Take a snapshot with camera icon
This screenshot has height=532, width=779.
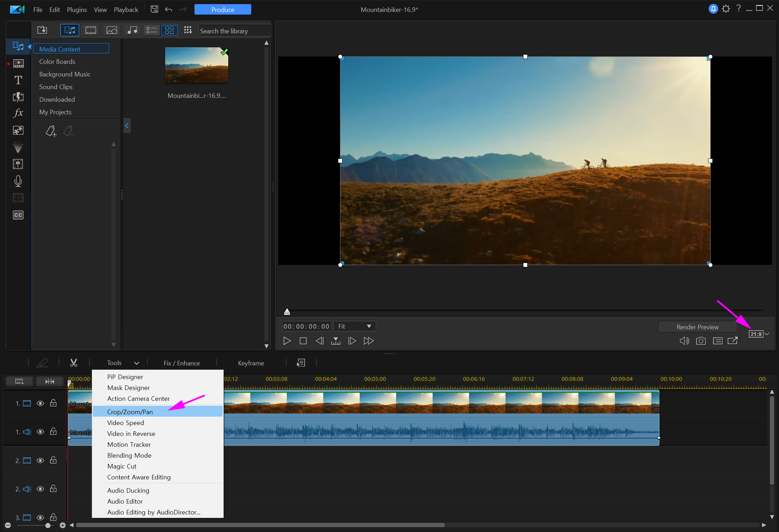click(x=701, y=341)
